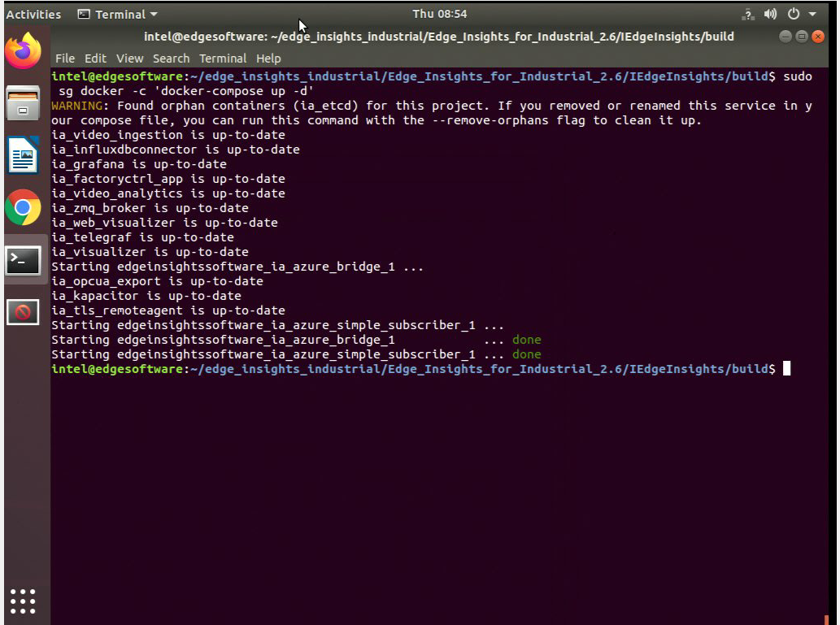The image size is (840, 625).
Task: Click 'ia_factoryctrl_app is up-to-date' line
Action: [x=168, y=178]
